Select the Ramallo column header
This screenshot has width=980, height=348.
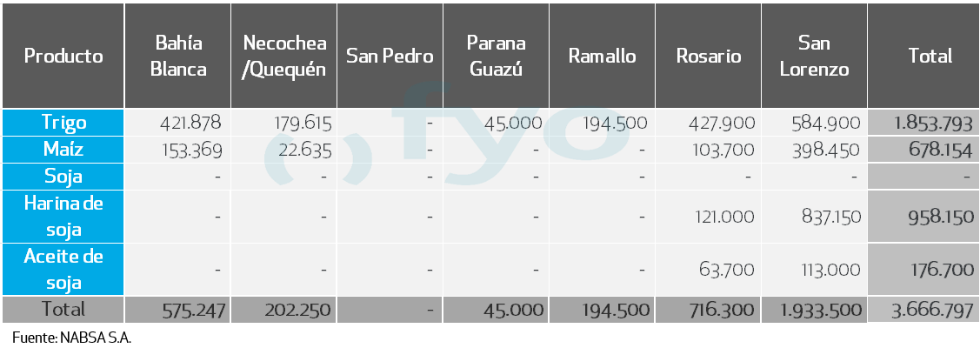click(602, 57)
